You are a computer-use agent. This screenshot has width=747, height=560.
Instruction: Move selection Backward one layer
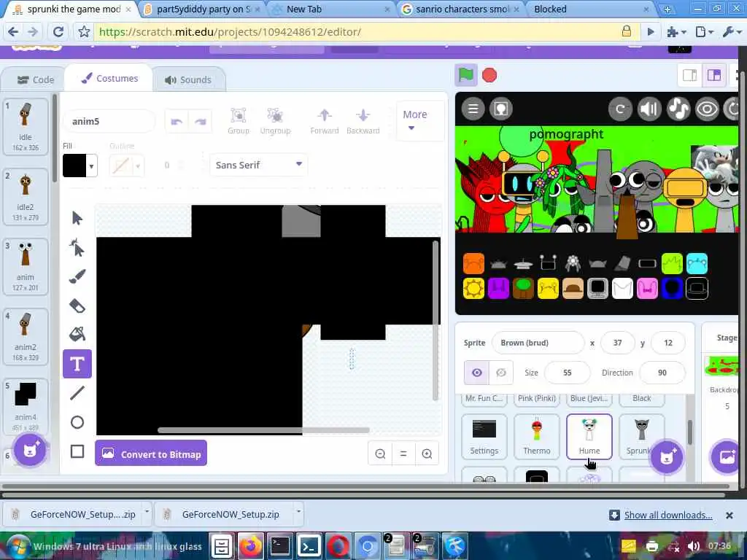pyautogui.click(x=363, y=121)
